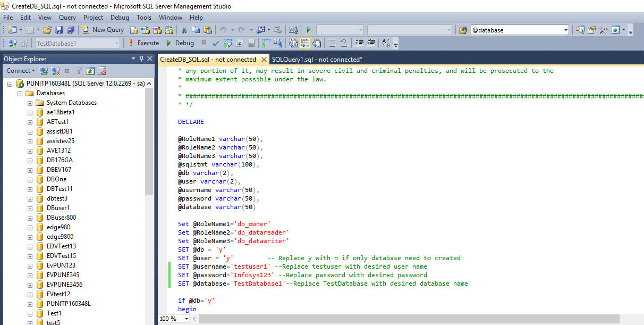Click the Save floppy disk icon

(x=59, y=30)
